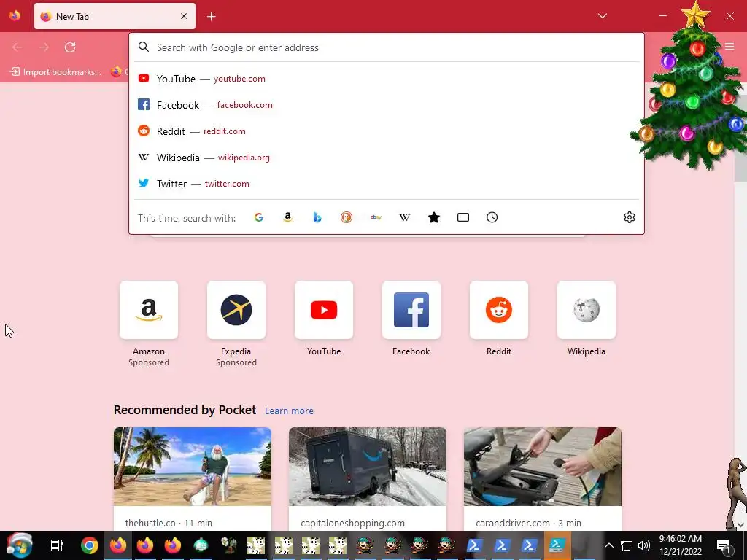Open the caranddriver.com Pocket story
Viewport: 747px width, 560px height.
[x=543, y=478]
